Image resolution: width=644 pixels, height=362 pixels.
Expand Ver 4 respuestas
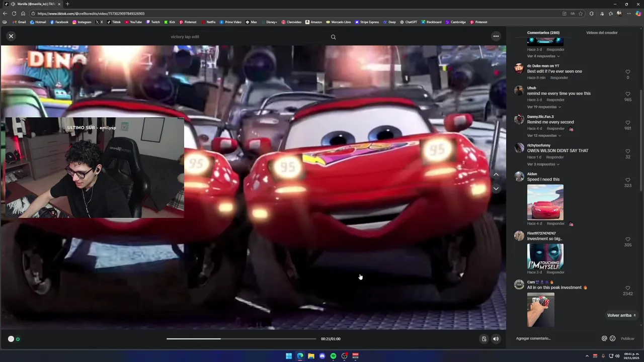coord(544,56)
